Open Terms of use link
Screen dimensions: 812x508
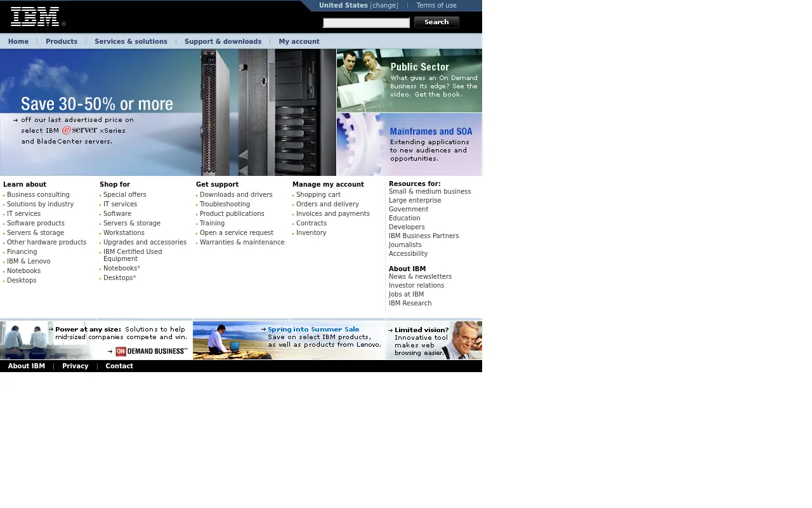pos(436,5)
